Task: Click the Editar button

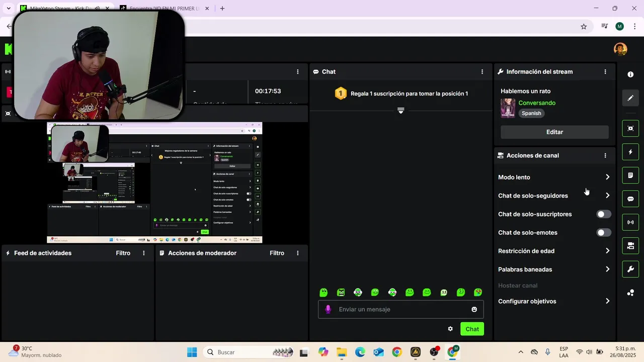Action: tap(554, 132)
